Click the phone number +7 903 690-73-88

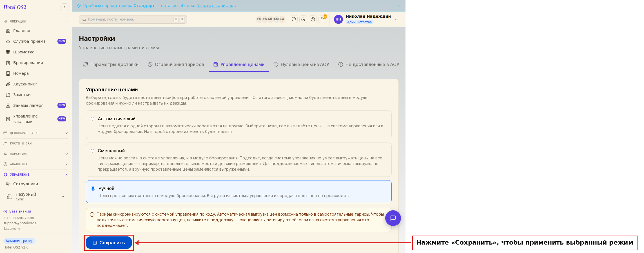click(x=19, y=218)
